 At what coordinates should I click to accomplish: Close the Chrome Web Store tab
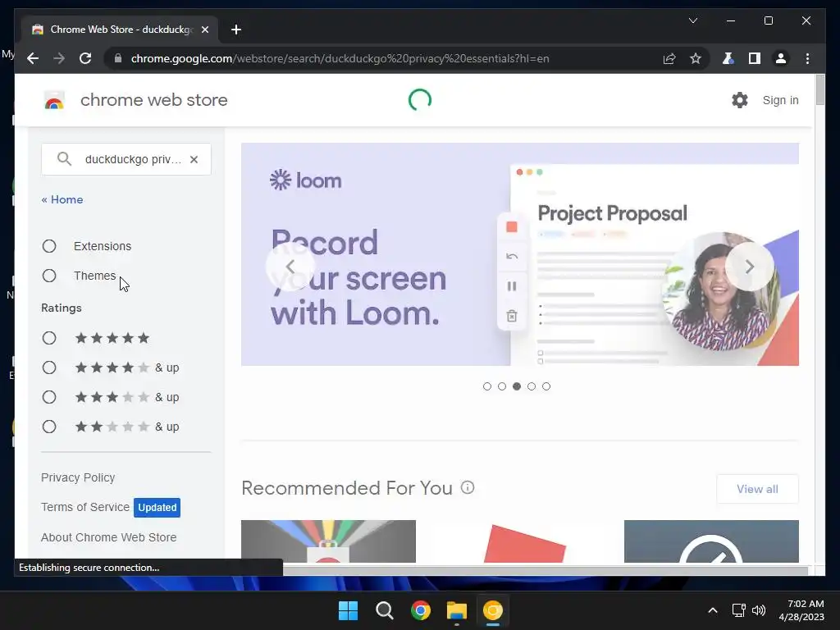tap(204, 30)
